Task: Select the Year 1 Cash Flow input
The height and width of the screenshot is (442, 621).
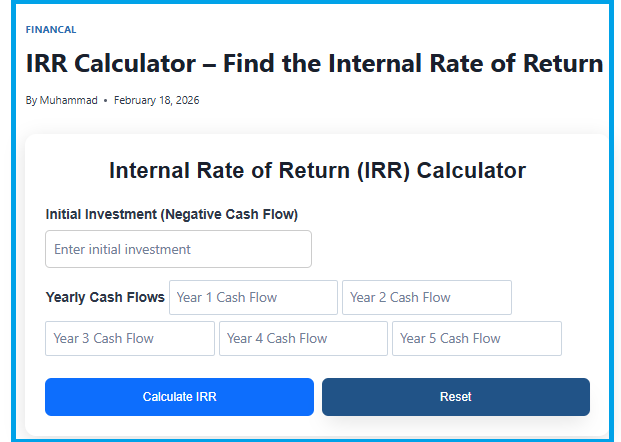Action: coord(253,297)
